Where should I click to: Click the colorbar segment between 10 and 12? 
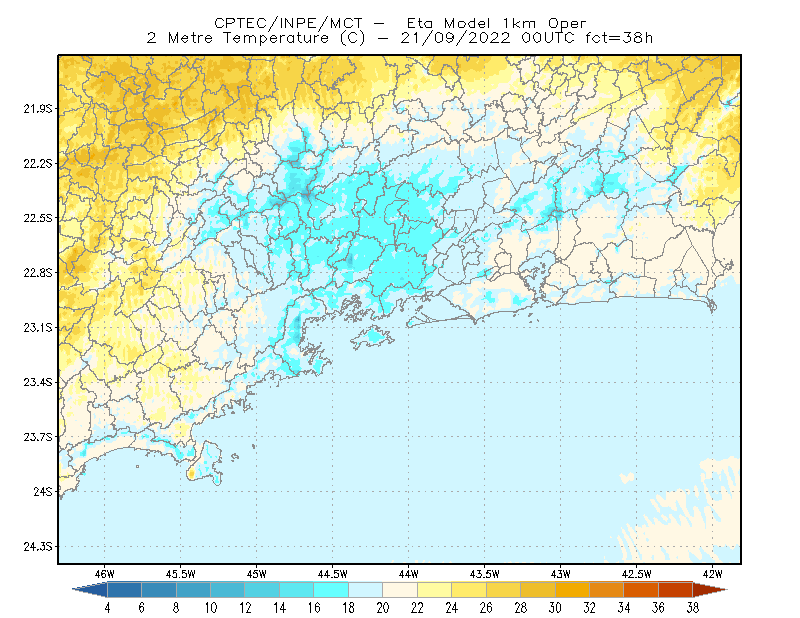228,590
